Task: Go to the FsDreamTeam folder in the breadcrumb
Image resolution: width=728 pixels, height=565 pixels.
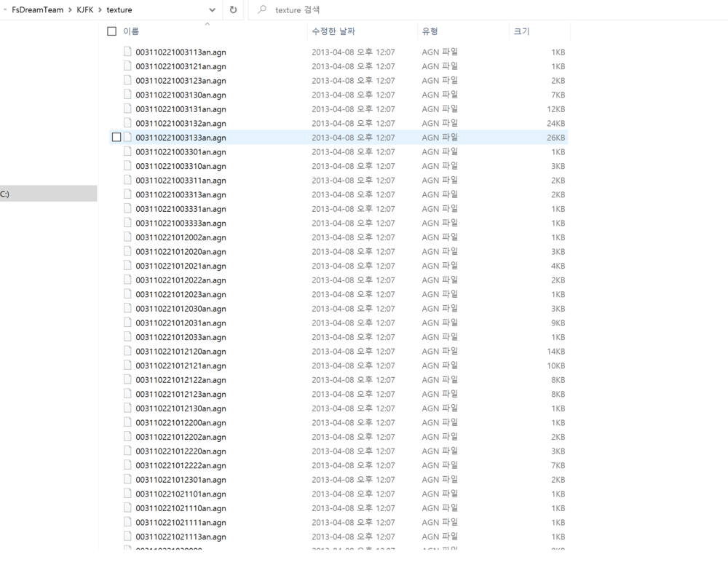Action: tap(37, 10)
